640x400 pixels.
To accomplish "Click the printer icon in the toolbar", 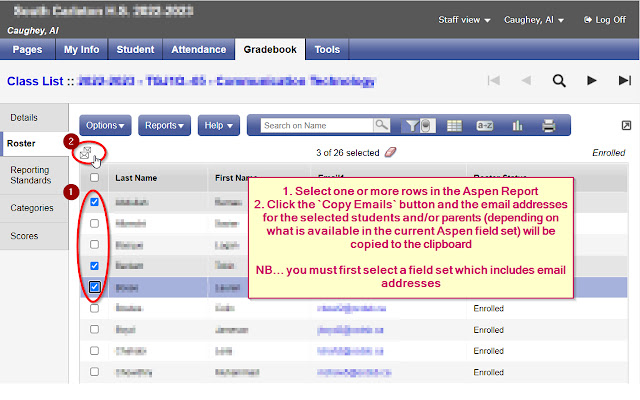I will (549, 125).
